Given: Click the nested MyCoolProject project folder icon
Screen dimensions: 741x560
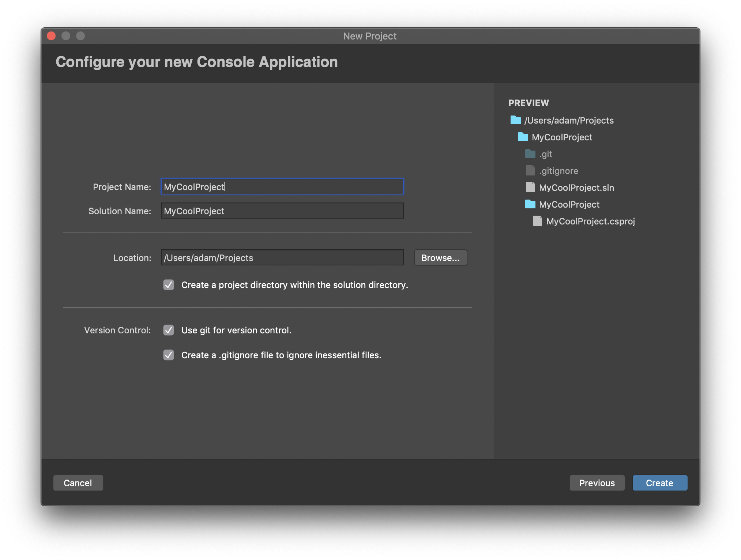Looking at the screenshot, I should [x=531, y=204].
